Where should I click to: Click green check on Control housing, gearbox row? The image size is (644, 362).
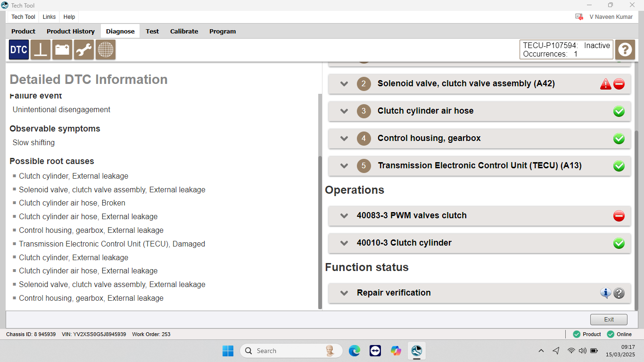[x=619, y=139]
